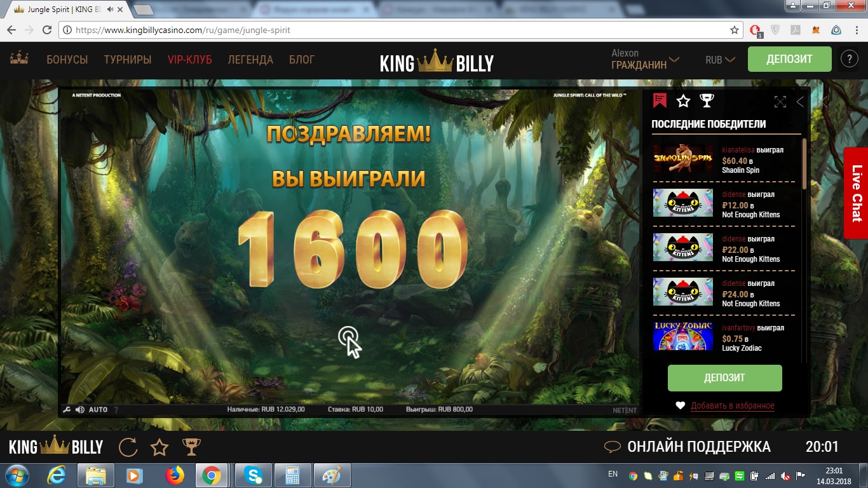This screenshot has width=868, height=488.
Task: Open the RUB currency dropdown
Action: point(720,60)
